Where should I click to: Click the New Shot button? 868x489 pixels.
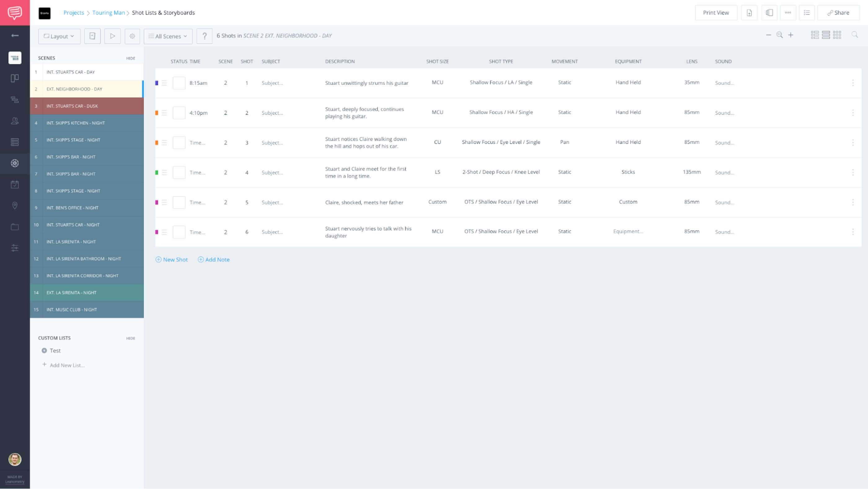[x=171, y=259]
